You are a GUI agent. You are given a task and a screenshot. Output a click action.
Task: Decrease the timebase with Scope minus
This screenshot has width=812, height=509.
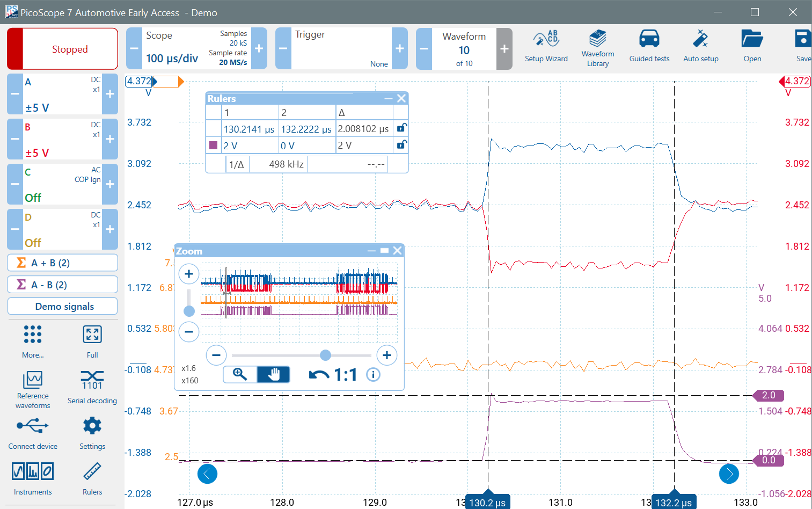coord(134,48)
